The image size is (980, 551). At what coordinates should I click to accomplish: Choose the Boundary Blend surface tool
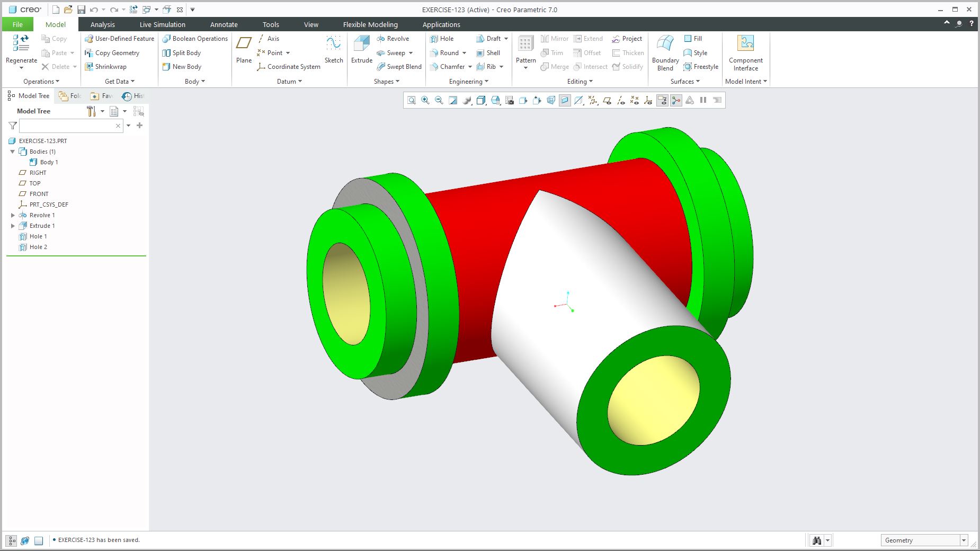coord(665,53)
